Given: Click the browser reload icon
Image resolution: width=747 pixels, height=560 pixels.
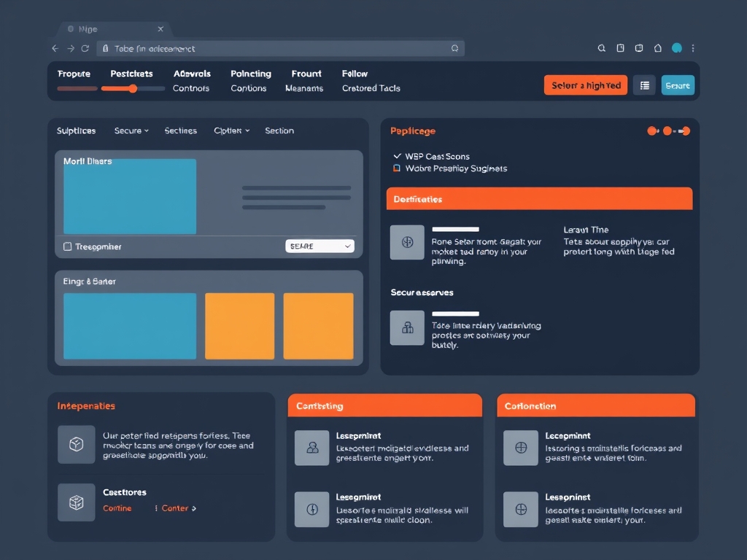Looking at the screenshot, I should pyautogui.click(x=85, y=48).
